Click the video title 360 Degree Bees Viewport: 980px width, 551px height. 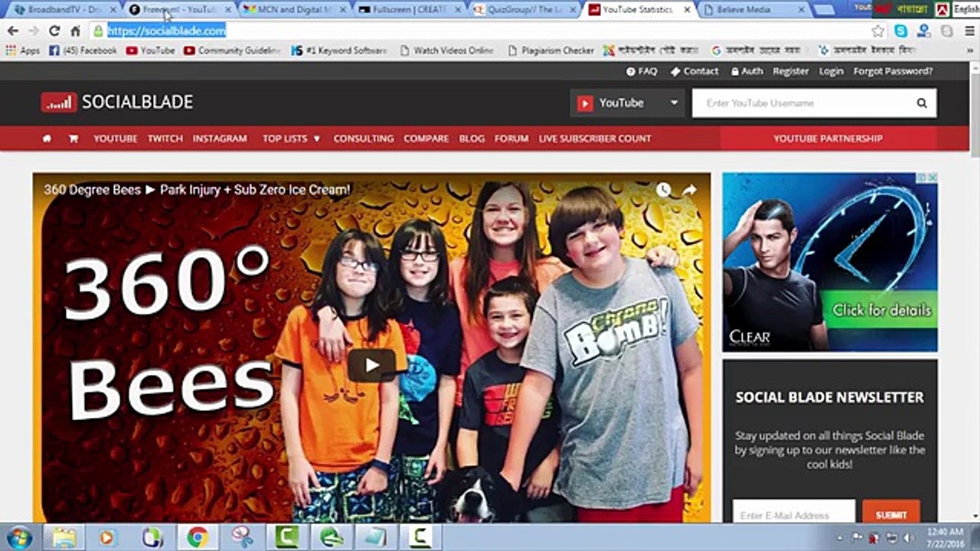[x=197, y=190]
